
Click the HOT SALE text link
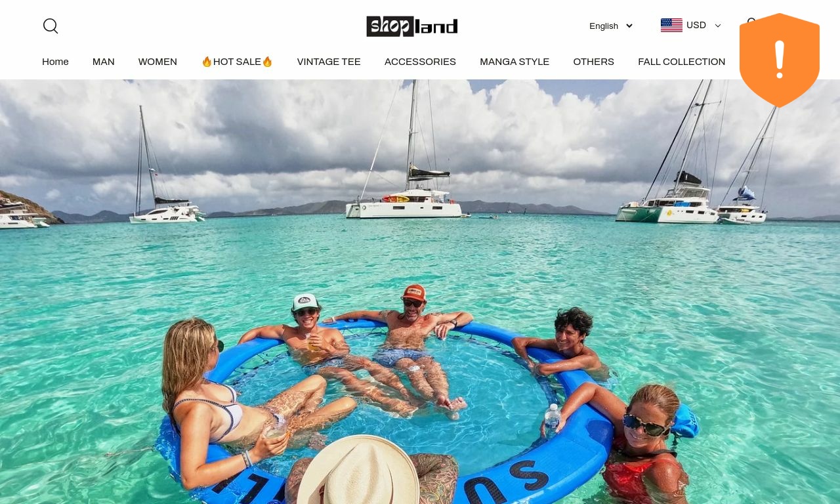(x=237, y=62)
